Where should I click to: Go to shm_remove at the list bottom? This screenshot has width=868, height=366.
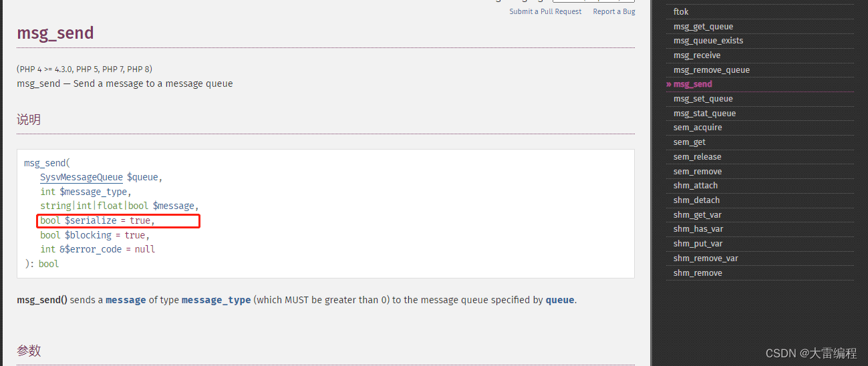point(698,273)
